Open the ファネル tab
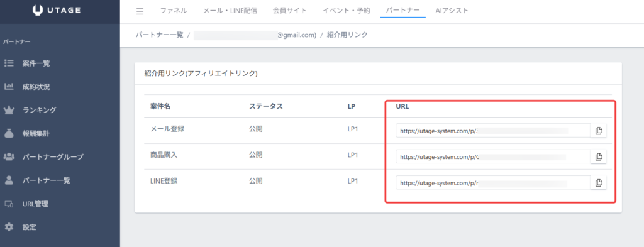This screenshot has width=644, height=247. 174,11
